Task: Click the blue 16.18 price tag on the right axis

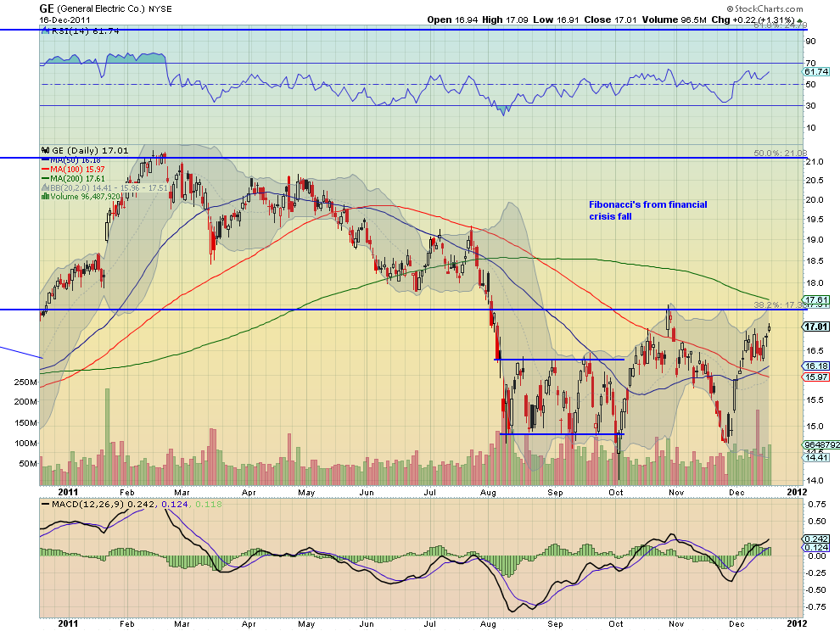Action: click(x=815, y=366)
